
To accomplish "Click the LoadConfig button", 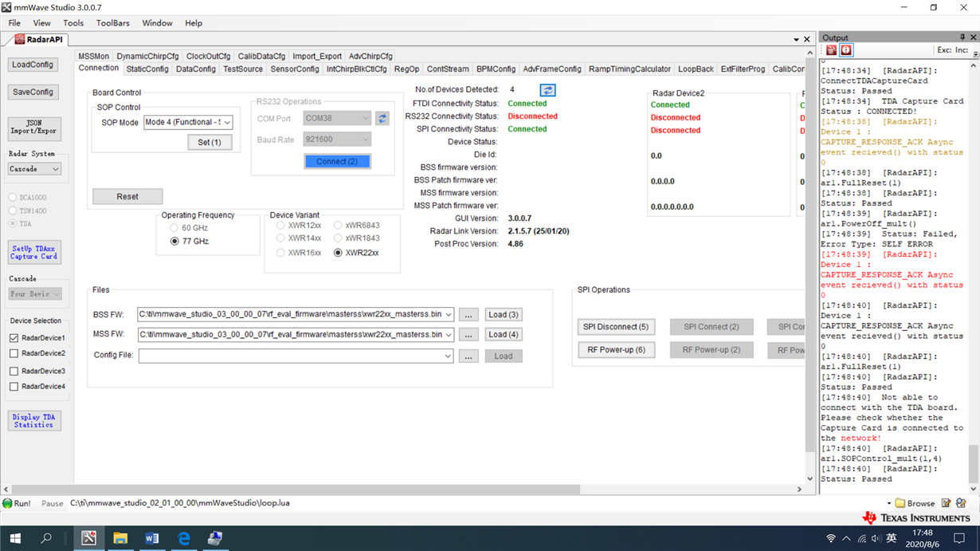I will pos(33,65).
